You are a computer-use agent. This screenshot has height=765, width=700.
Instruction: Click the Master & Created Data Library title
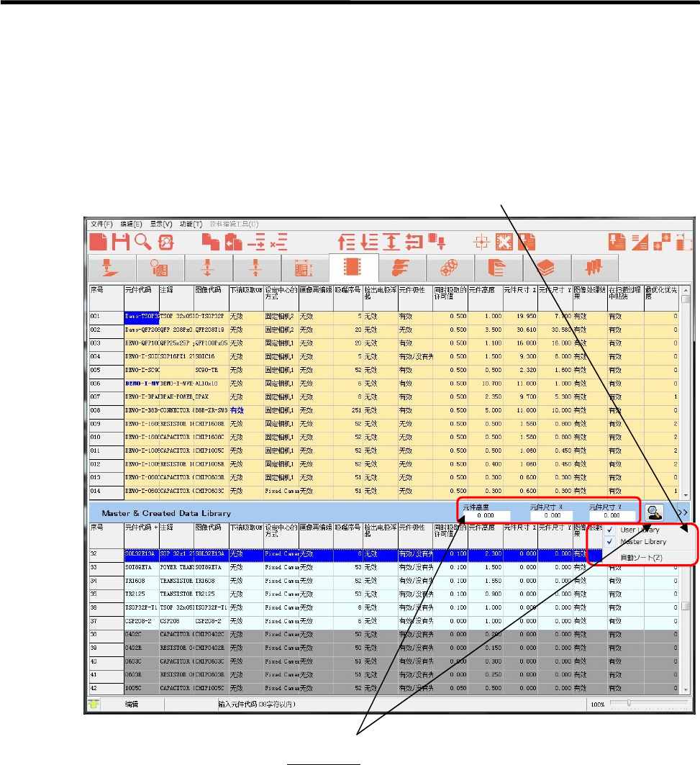[166, 513]
